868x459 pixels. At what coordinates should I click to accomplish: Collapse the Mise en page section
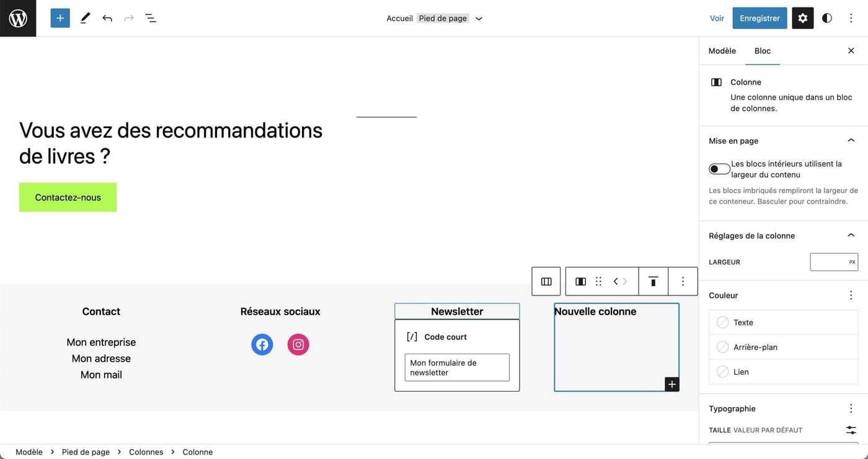(850, 140)
